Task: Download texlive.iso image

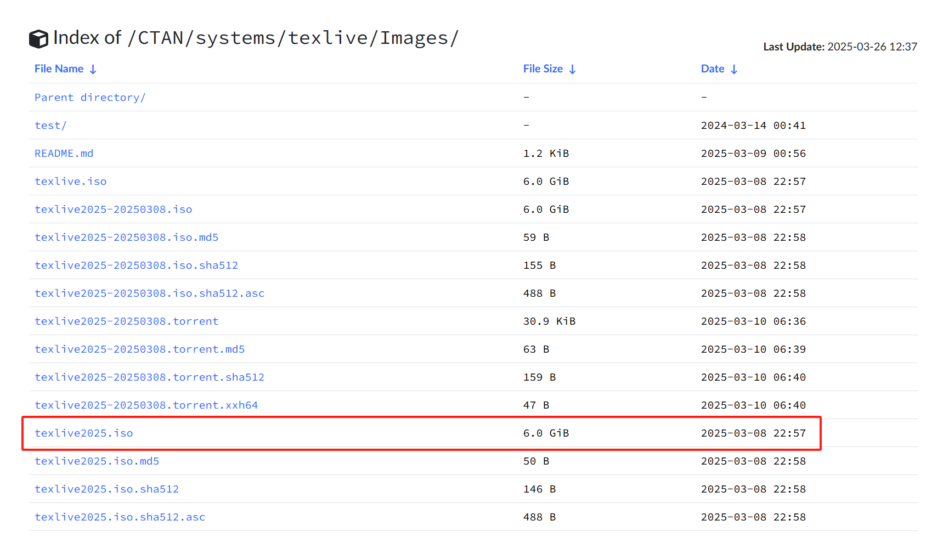Action: [x=70, y=182]
